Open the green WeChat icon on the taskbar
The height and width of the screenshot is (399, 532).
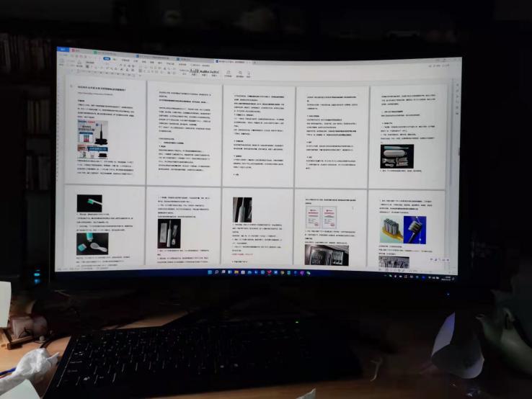[309, 273]
